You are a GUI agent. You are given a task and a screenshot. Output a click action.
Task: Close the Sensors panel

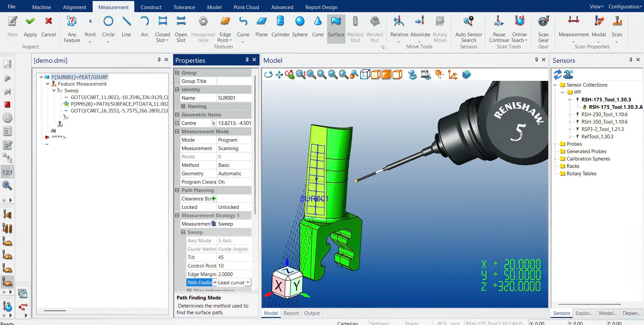tap(638, 60)
